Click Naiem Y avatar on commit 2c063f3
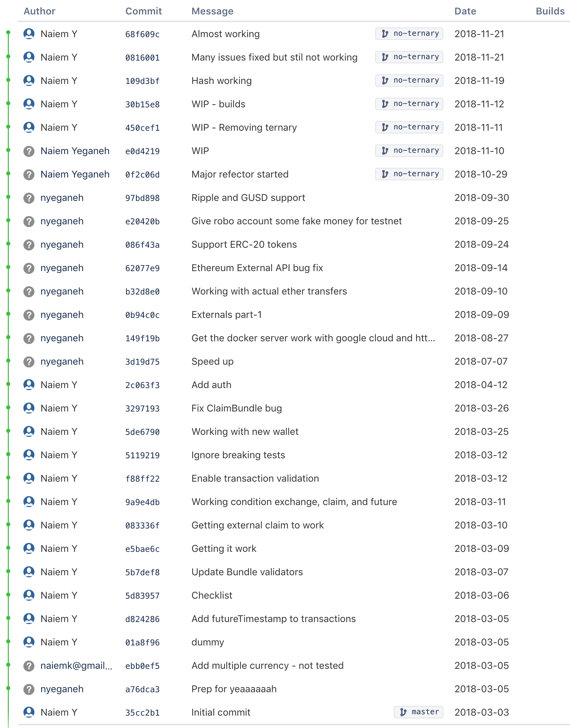Image resolution: width=570 pixels, height=728 pixels. click(29, 385)
